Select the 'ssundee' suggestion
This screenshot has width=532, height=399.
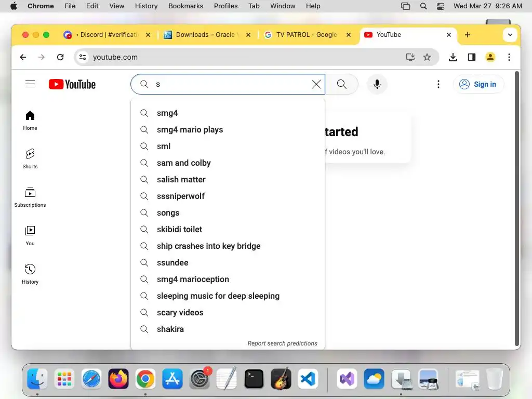(228, 262)
